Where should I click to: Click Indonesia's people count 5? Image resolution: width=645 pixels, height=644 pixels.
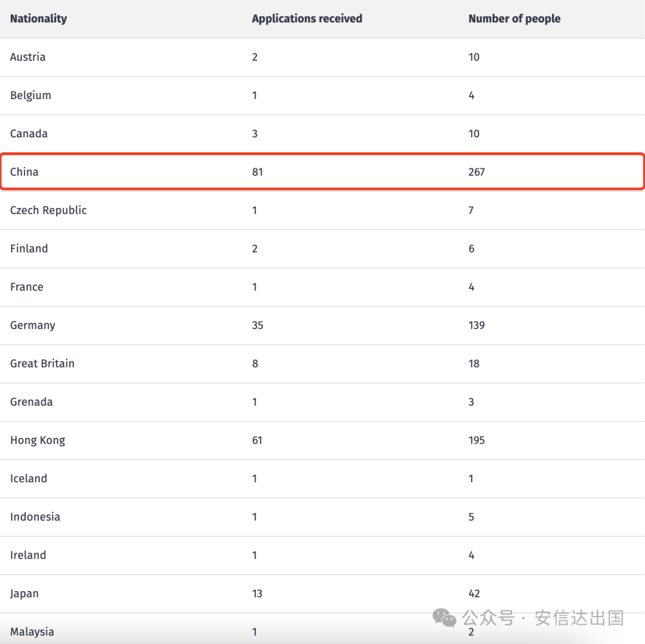pyautogui.click(x=471, y=517)
